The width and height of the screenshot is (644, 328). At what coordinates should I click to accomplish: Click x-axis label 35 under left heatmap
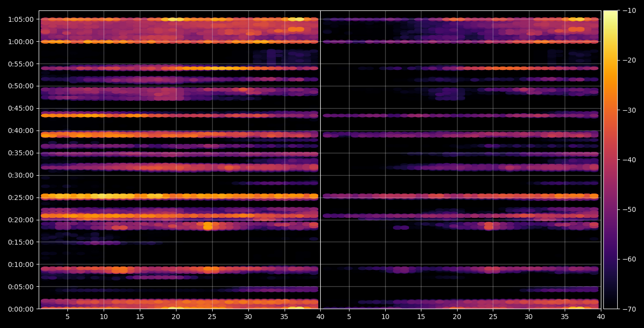(284, 316)
